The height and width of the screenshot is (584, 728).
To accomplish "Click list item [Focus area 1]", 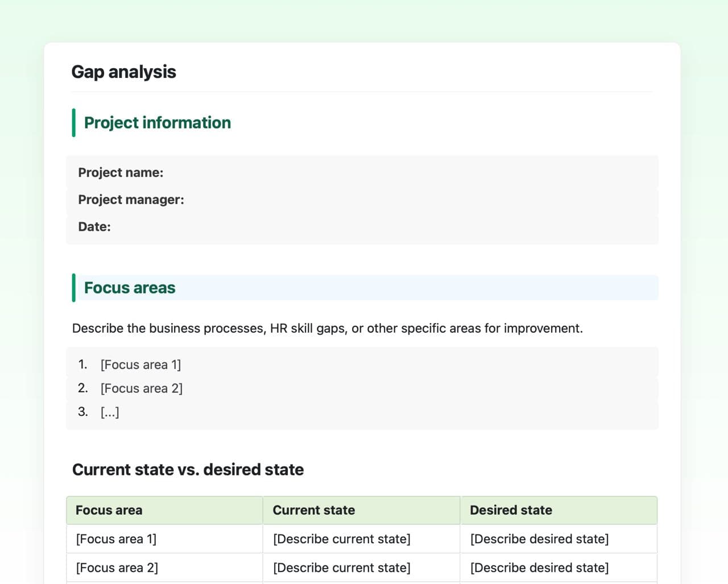I will click(140, 365).
